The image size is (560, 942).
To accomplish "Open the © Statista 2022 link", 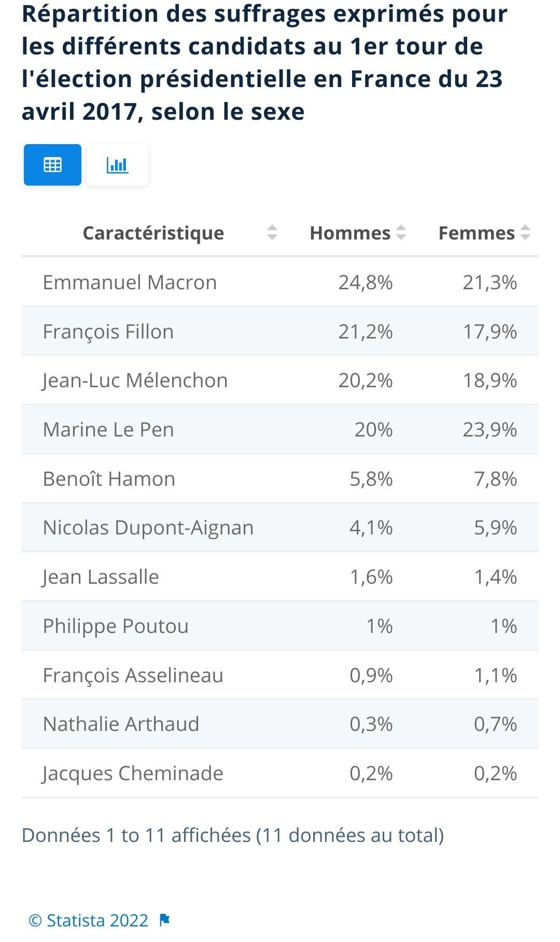I will coord(89,920).
